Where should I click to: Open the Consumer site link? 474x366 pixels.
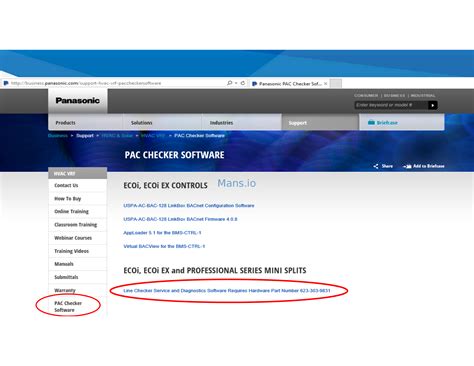366,95
